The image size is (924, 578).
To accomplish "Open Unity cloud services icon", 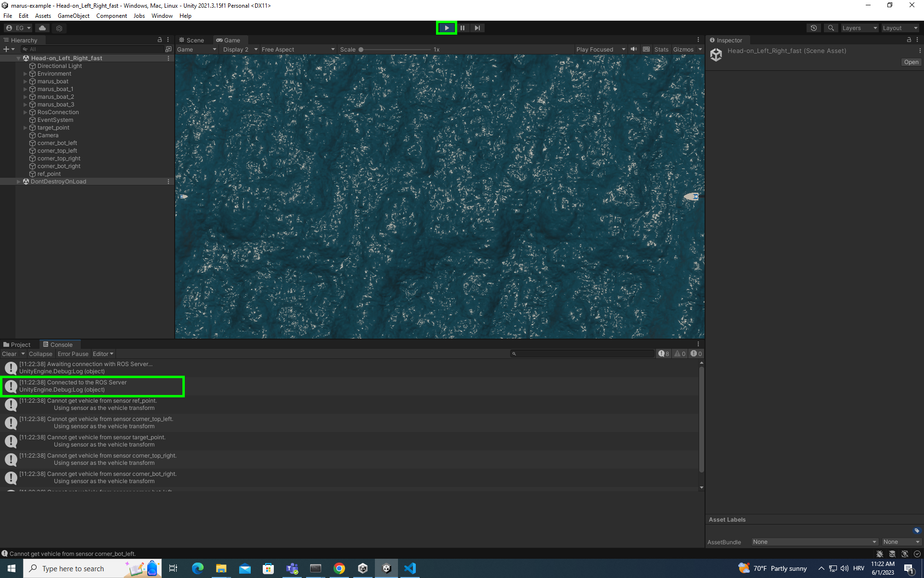I will tap(42, 28).
